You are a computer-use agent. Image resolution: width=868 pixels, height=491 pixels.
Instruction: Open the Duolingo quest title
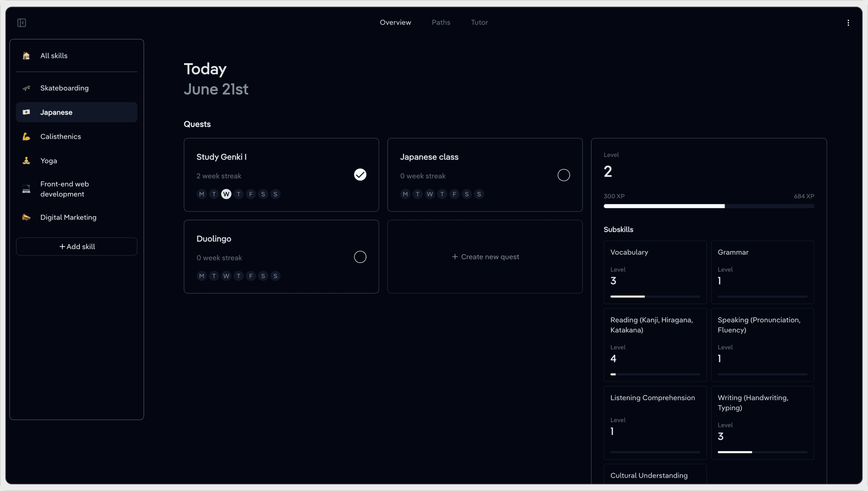coord(214,239)
